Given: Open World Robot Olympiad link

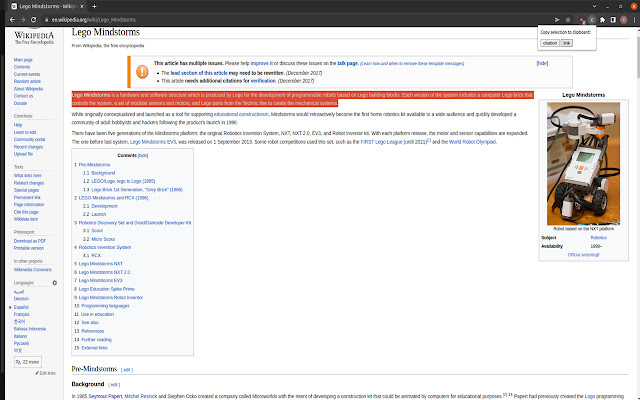Looking at the screenshot, I should (472, 142).
